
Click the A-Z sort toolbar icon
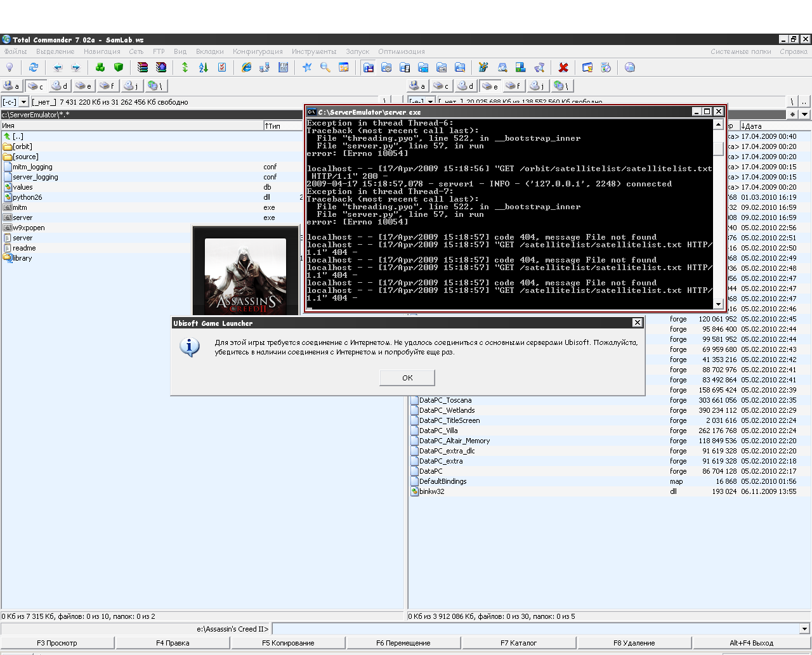click(204, 67)
